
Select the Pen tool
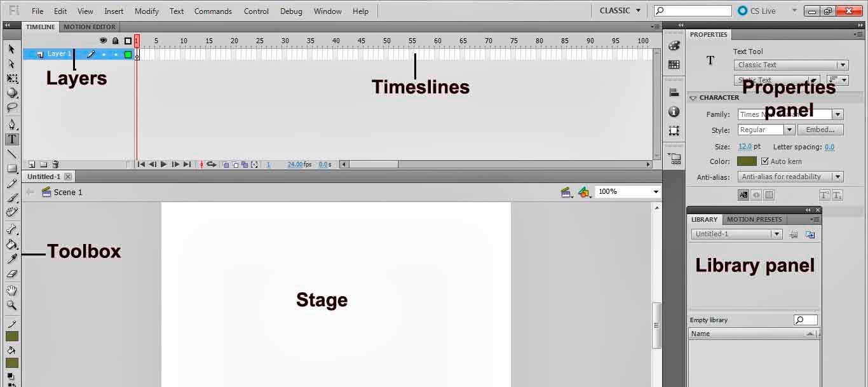click(11, 124)
